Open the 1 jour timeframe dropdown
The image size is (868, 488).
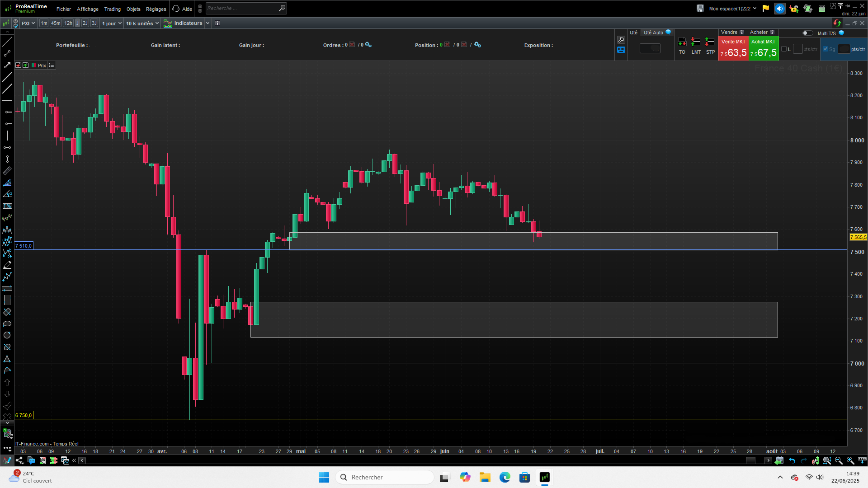pos(112,23)
